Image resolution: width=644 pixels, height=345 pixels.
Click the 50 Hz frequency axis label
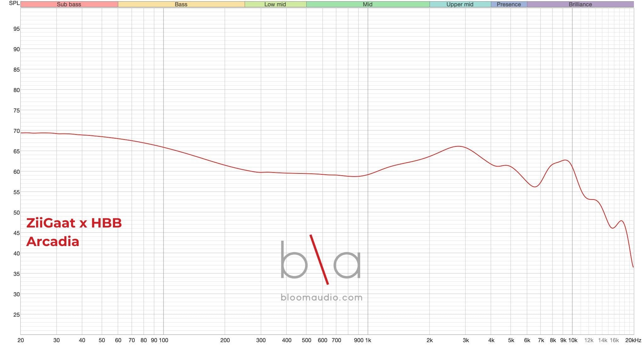coord(102,340)
